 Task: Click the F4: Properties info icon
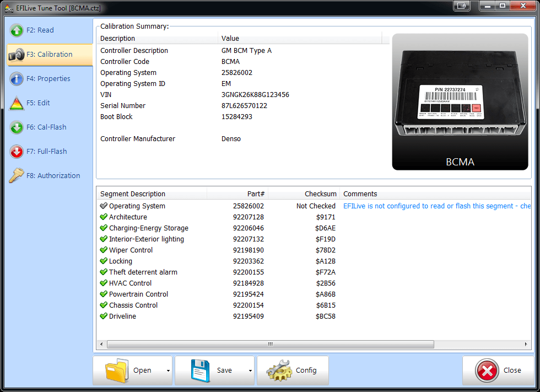click(x=15, y=79)
